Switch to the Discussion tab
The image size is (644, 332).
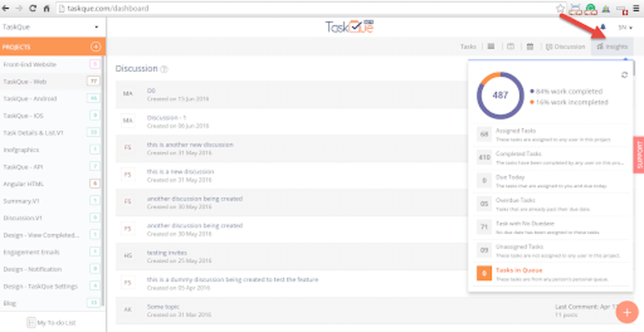click(565, 47)
